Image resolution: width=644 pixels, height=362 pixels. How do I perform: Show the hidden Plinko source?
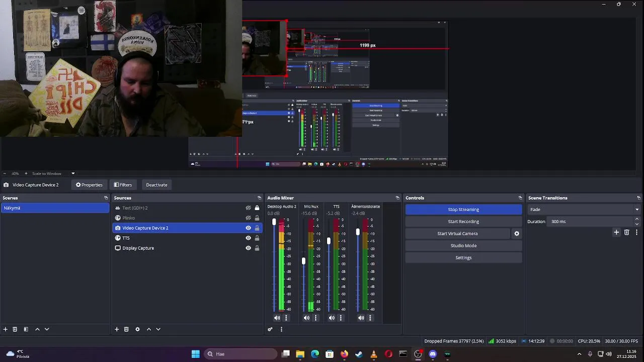pos(248,218)
